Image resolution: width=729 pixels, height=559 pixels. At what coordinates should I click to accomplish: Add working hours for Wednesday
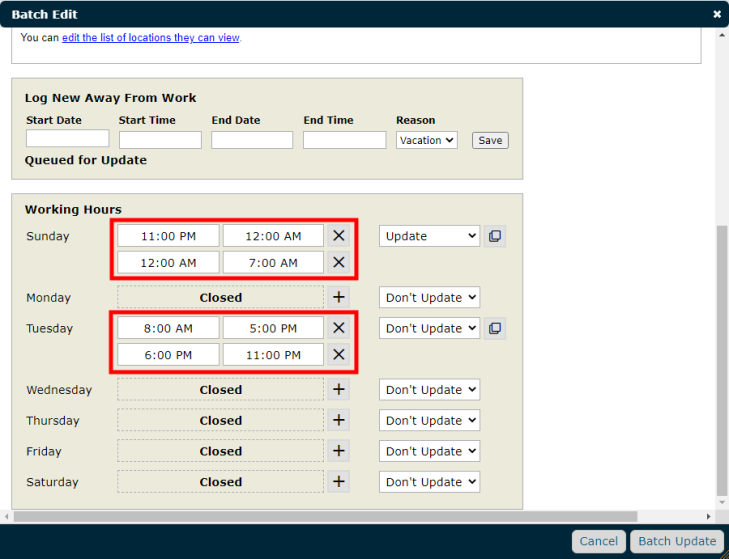click(x=338, y=389)
